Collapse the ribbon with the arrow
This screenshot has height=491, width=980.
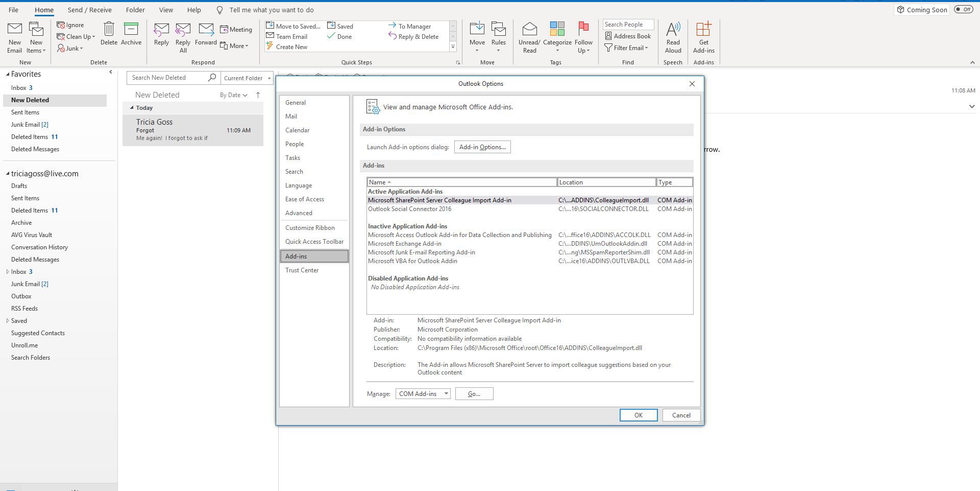click(972, 62)
